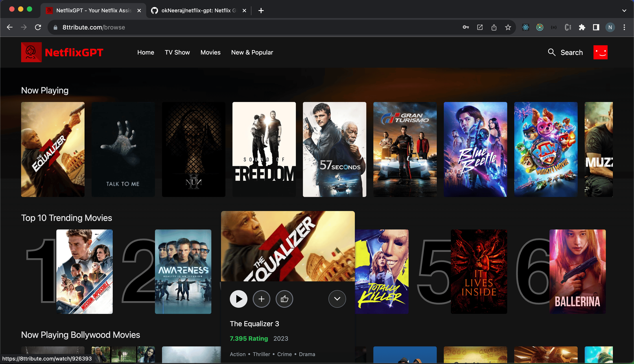Open the red smiley profile avatar
634x364 pixels.
(600, 52)
